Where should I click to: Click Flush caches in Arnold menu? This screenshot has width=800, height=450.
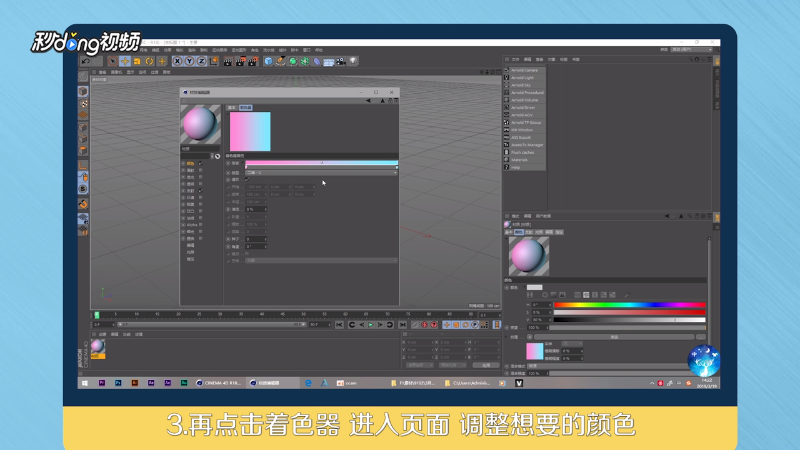tap(522, 153)
